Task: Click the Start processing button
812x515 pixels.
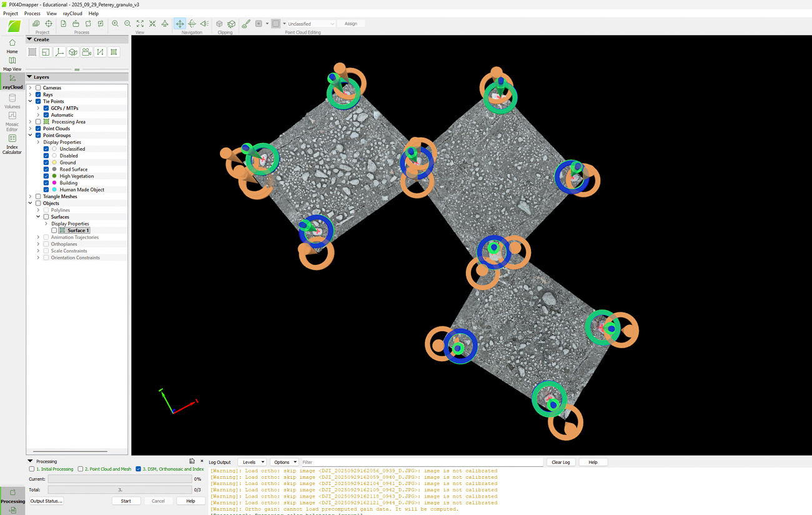Action: [126, 501]
